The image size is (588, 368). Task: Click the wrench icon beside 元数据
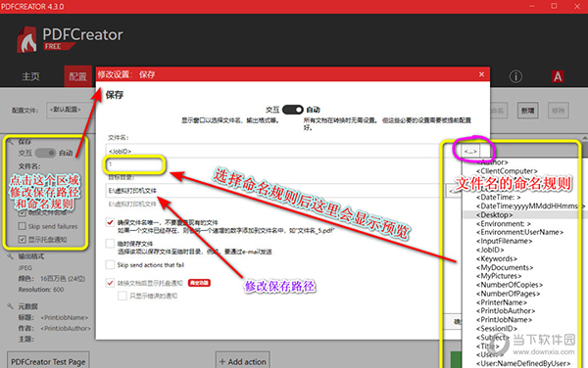(10, 306)
